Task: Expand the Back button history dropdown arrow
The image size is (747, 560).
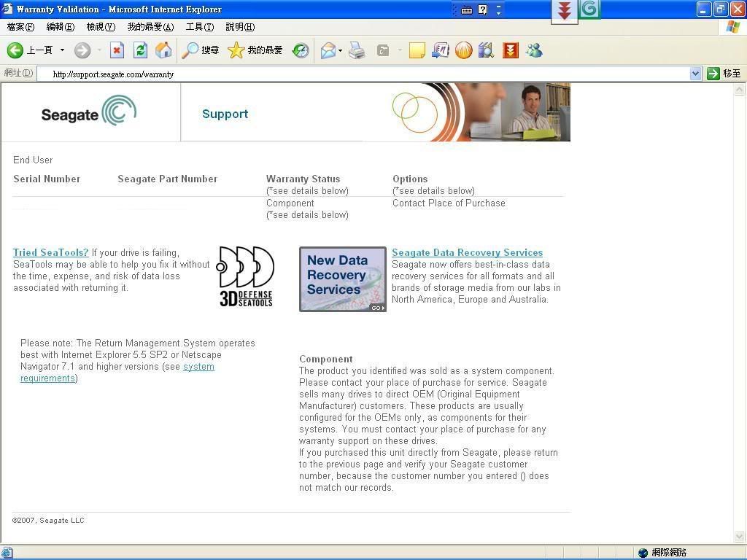Action: click(x=62, y=50)
